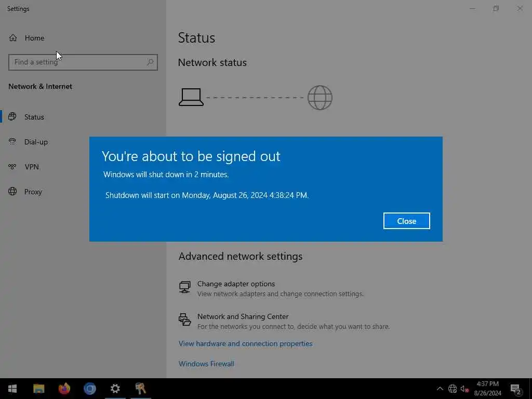Image resolution: width=532 pixels, height=399 pixels.
Task: Open View hardware and connection properties
Action: click(x=245, y=343)
